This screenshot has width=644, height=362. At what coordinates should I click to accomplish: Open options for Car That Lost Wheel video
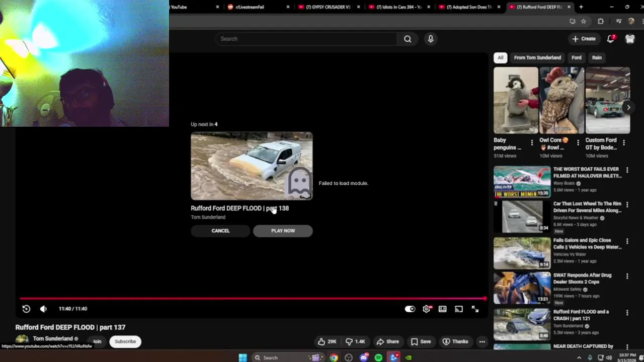pos(627,205)
